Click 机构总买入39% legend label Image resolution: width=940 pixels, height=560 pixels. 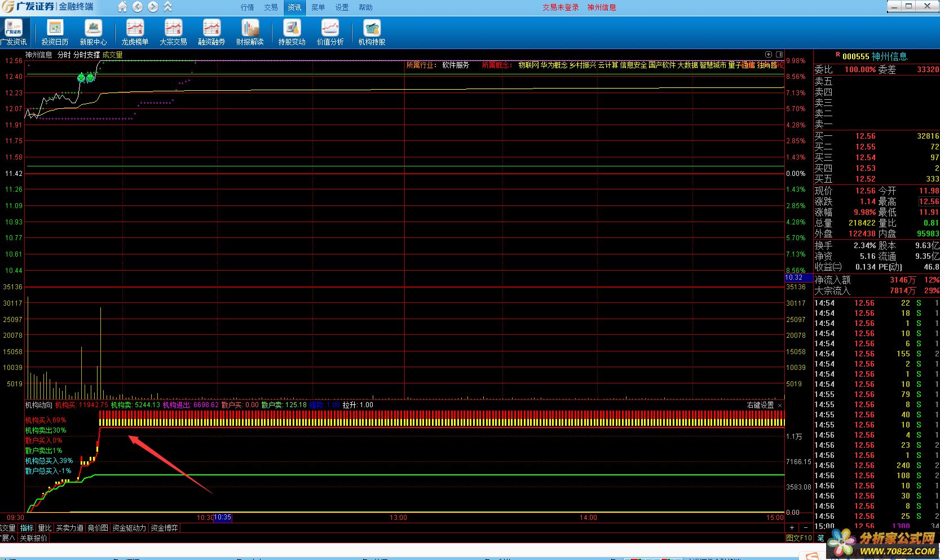pos(49,461)
